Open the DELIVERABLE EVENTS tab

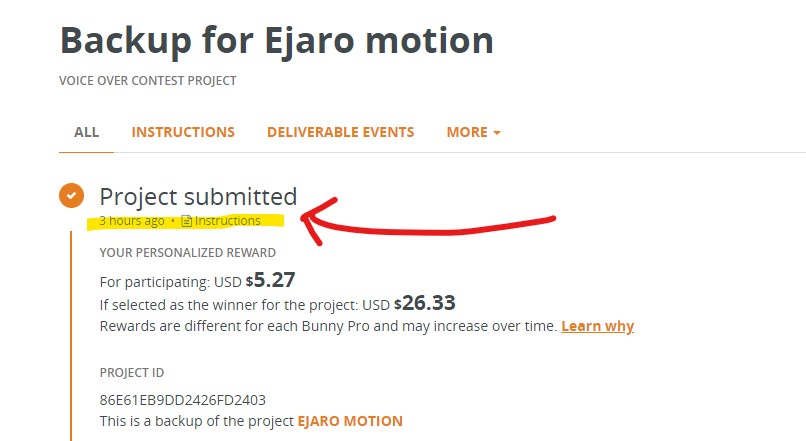point(340,132)
